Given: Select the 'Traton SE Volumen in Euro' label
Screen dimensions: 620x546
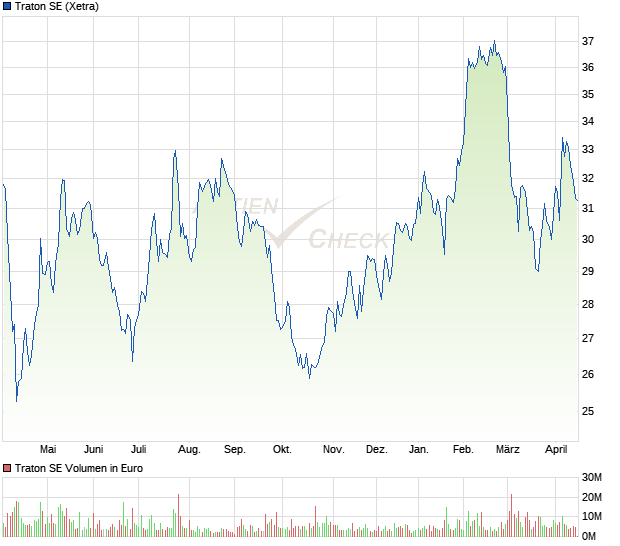Looking at the screenshot, I should coord(79,469).
